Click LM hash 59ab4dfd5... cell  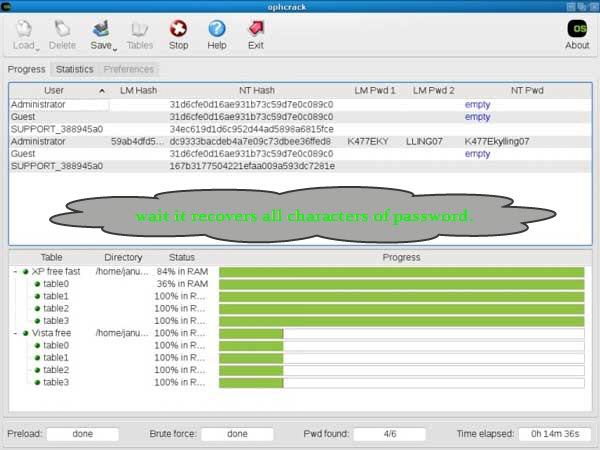[137, 142]
